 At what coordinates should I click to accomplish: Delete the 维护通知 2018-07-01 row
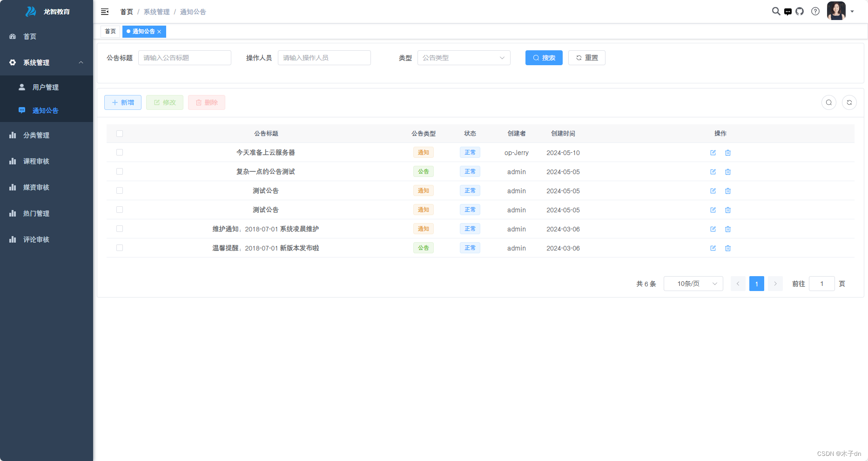(728, 229)
